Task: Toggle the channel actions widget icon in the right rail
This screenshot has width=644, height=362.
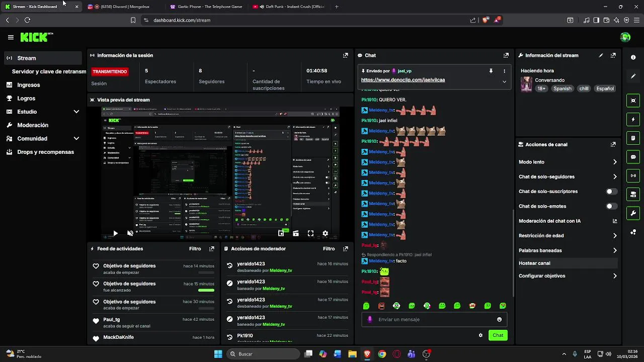Action: point(633,194)
